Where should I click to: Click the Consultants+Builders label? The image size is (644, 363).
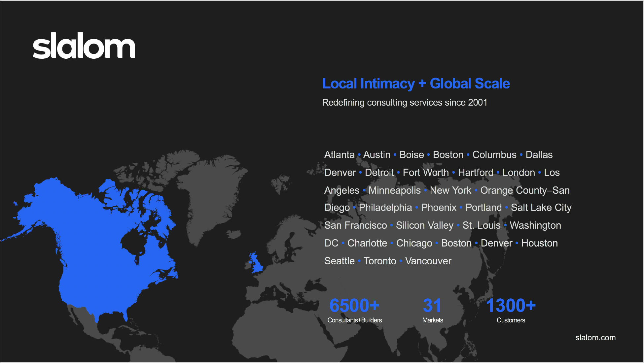click(x=354, y=320)
